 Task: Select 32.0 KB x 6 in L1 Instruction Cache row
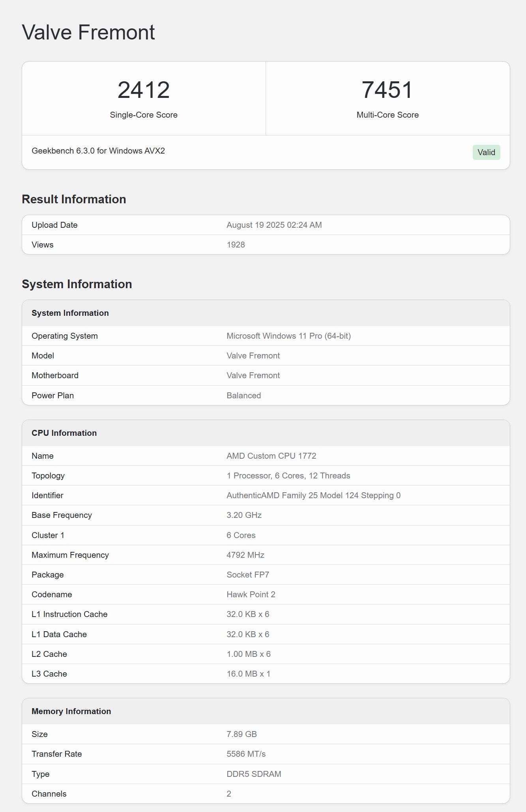248,614
